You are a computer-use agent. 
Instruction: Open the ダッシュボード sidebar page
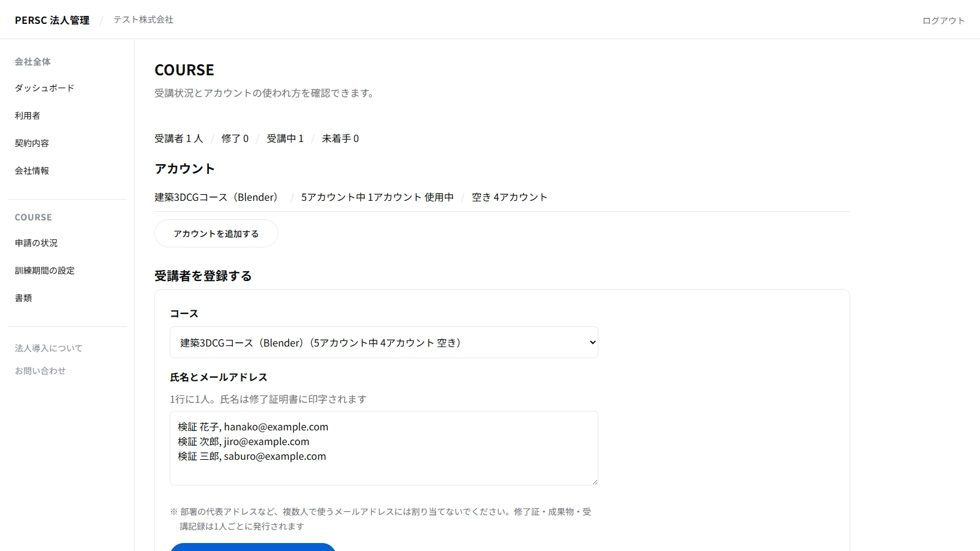(45, 88)
